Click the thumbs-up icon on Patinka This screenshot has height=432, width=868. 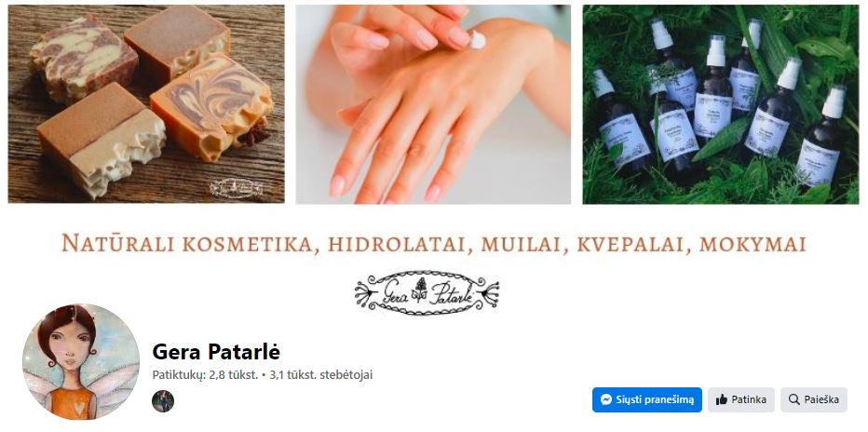pyautogui.click(x=721, y=400)
